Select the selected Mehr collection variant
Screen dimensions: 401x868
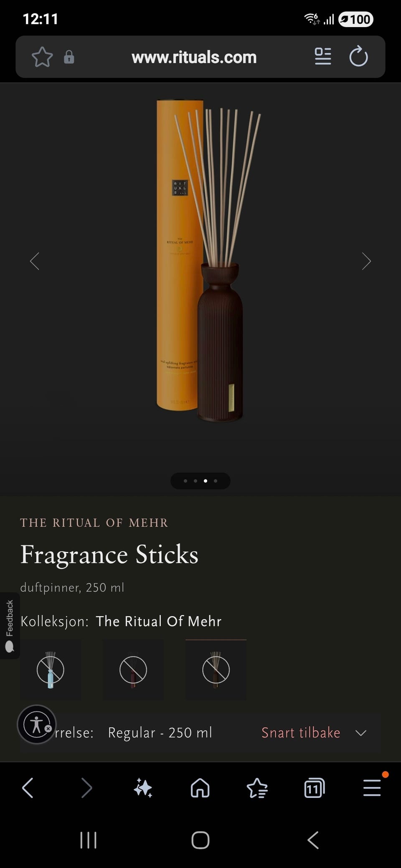[216, 670]
